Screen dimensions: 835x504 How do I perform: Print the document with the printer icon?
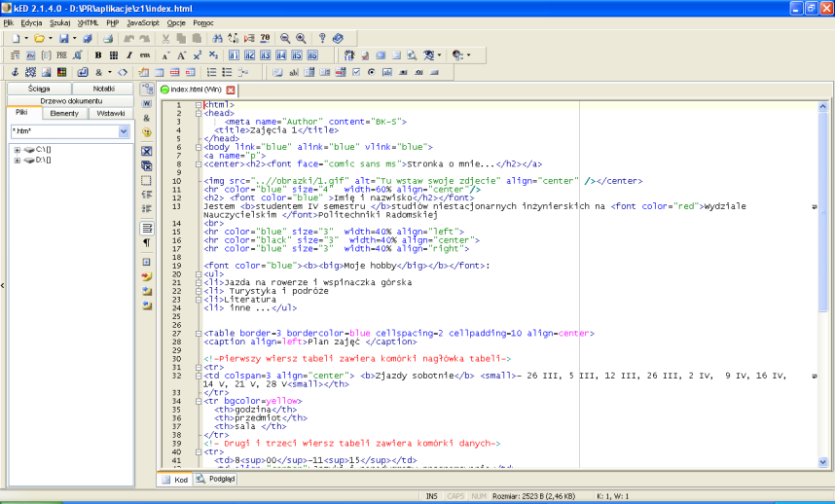pos(108,38)
